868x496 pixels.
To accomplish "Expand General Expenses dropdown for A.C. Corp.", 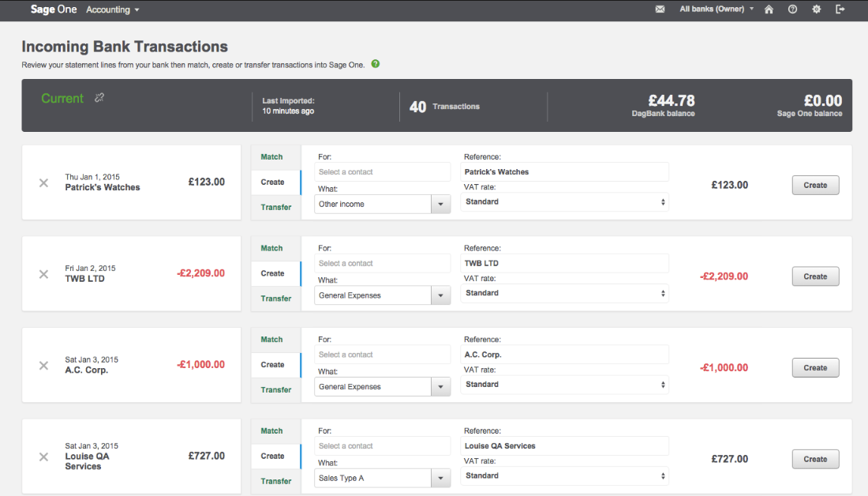I will 440,387.
